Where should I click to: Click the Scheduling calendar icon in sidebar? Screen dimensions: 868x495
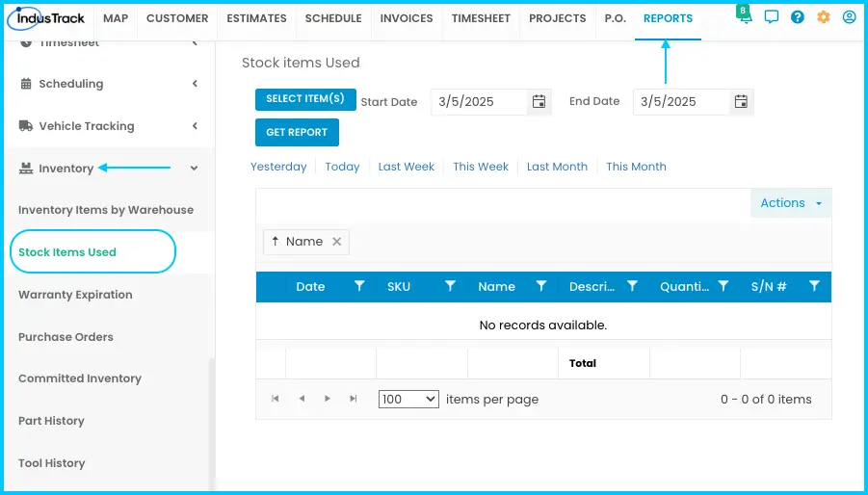tap(26, 84)
